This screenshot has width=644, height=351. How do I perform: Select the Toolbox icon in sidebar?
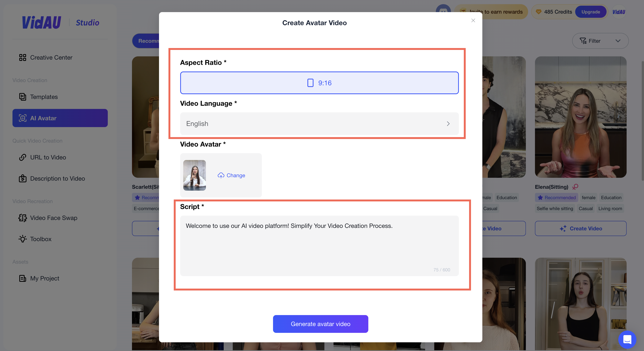click(23, 239)
